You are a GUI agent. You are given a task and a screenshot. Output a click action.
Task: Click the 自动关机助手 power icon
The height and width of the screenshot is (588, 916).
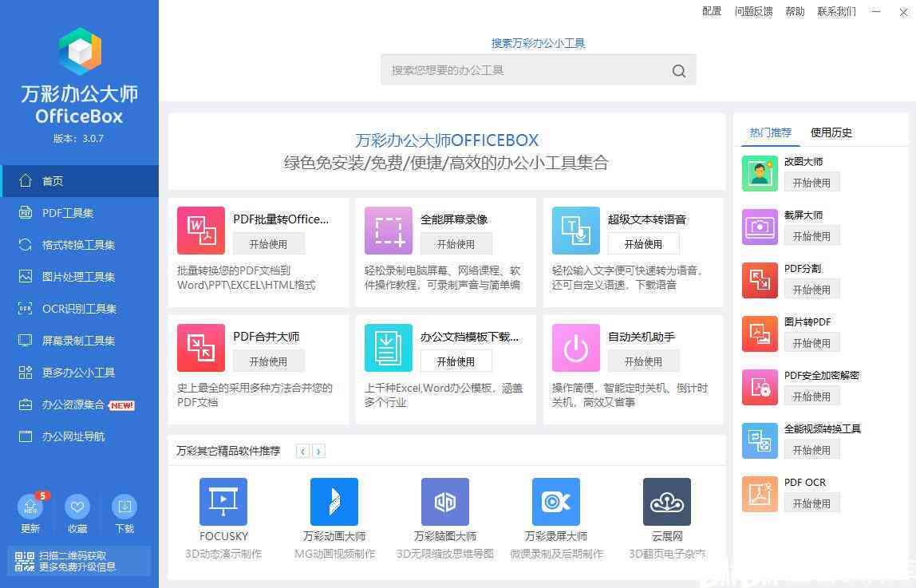click(576, 348)
